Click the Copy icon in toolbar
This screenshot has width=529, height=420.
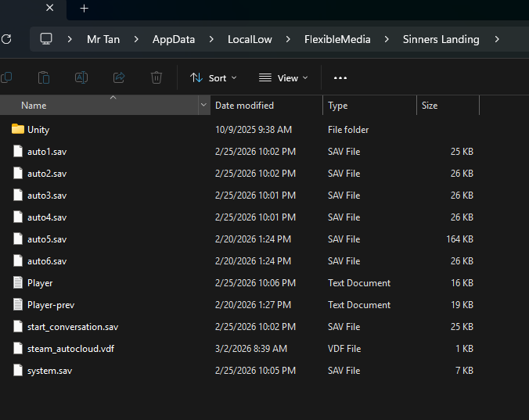(7, 77)
